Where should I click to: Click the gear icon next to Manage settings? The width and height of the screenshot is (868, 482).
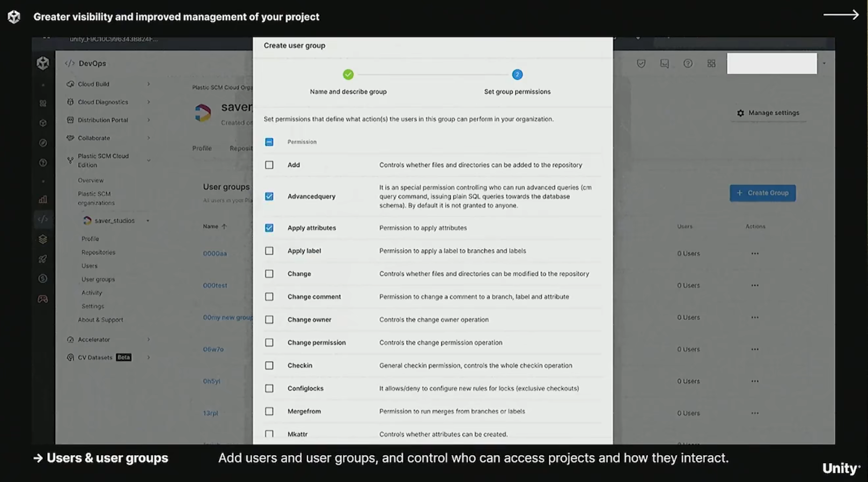pos(740,113)
